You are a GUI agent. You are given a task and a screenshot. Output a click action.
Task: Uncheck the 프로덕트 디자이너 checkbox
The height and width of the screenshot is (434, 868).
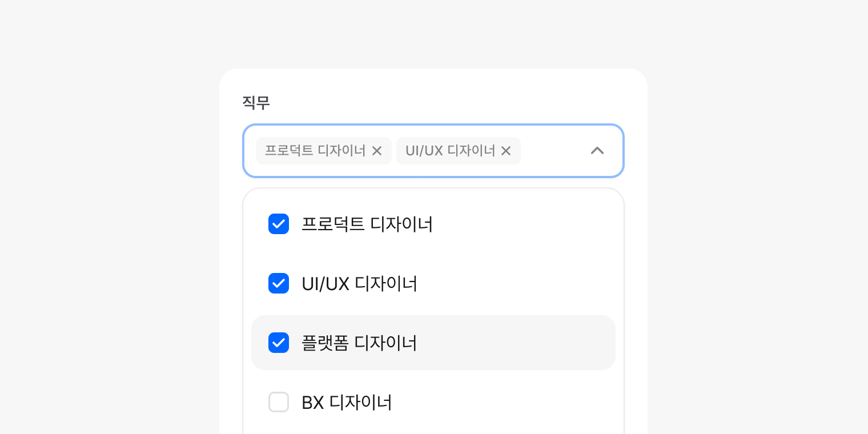click(279, 224)
